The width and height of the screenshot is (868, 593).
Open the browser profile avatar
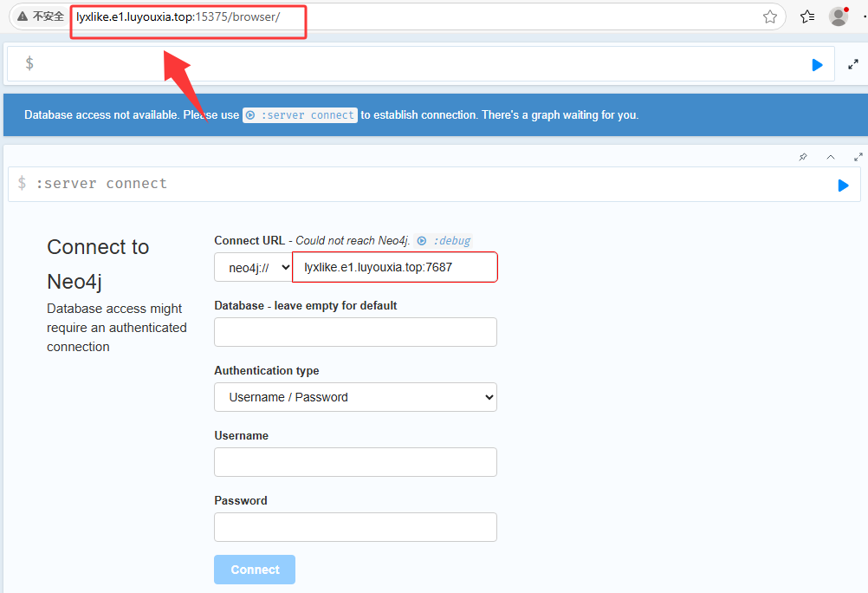pos(839,16)
